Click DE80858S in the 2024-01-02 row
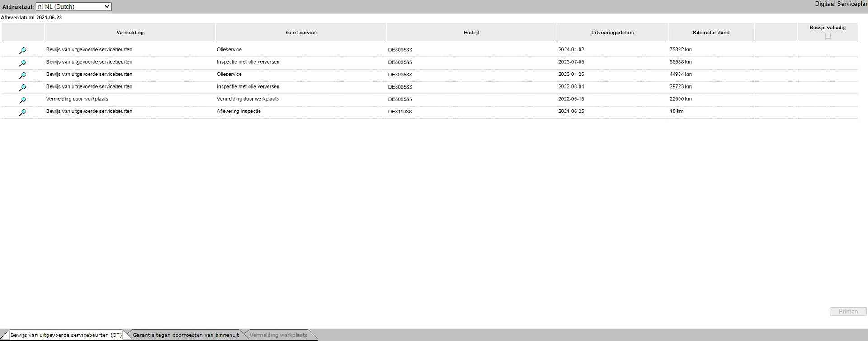 [x=400, y=50]
